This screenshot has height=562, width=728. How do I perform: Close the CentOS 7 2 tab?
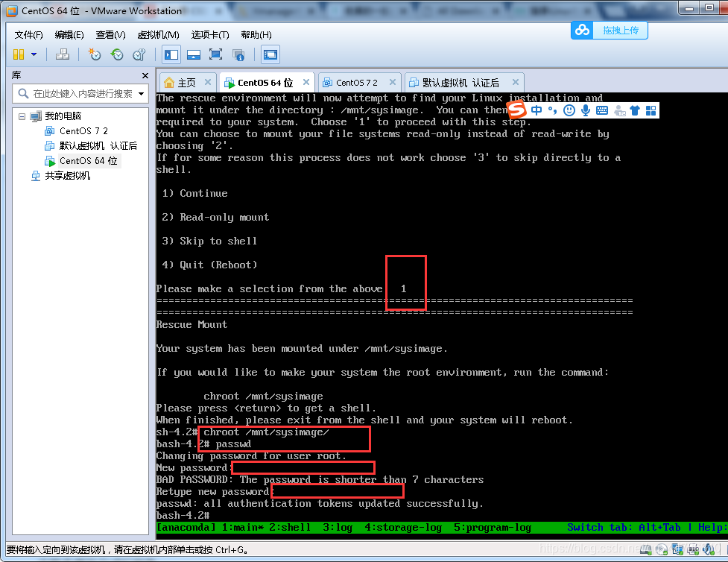click(x=393, y=82)
